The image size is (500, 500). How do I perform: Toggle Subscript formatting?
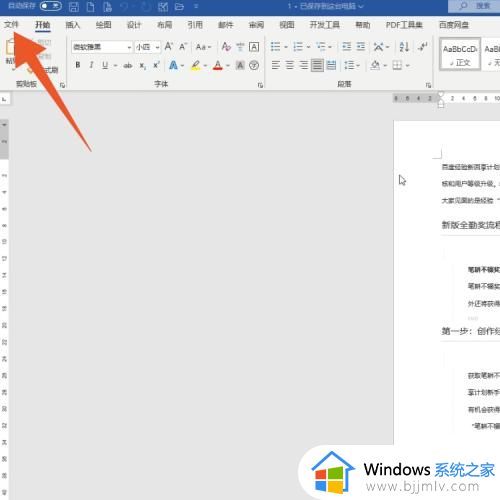tap(142, 66)
